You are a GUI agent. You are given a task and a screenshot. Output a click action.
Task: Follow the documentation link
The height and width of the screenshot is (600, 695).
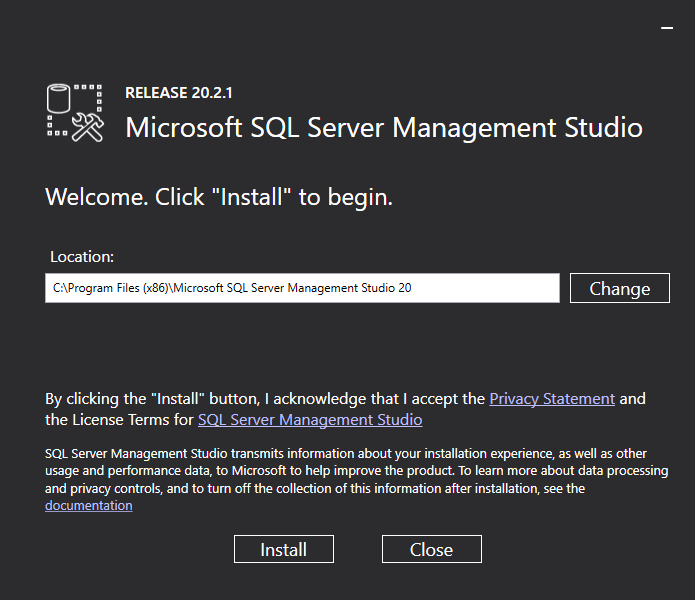pos(89,505)
